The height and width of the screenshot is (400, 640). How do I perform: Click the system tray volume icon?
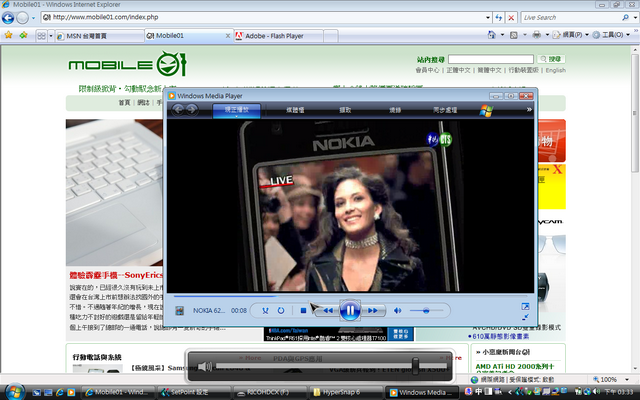click(596, 392)
